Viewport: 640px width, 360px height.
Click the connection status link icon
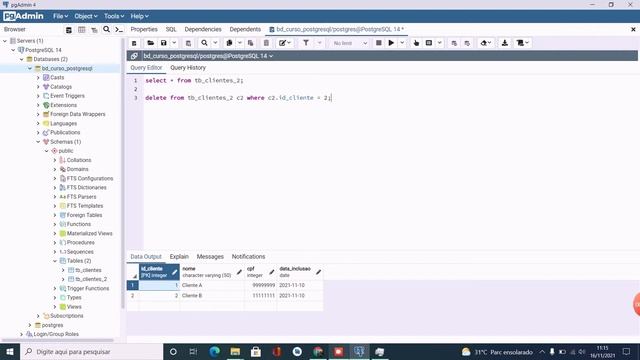(x=134, y=56)
